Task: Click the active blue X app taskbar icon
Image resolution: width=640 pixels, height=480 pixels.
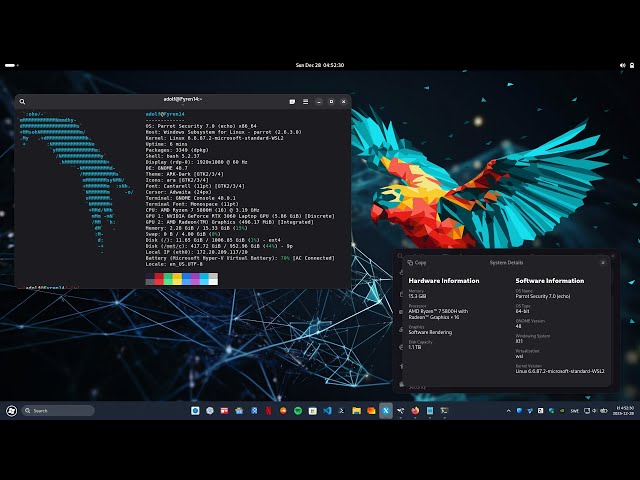Action: click(386, 411)
